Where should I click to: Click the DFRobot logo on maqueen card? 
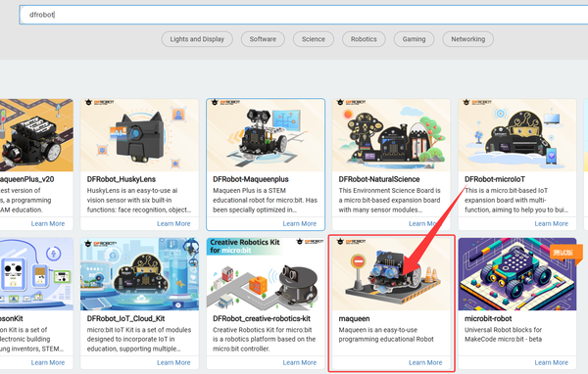click(x=351, y=242)
